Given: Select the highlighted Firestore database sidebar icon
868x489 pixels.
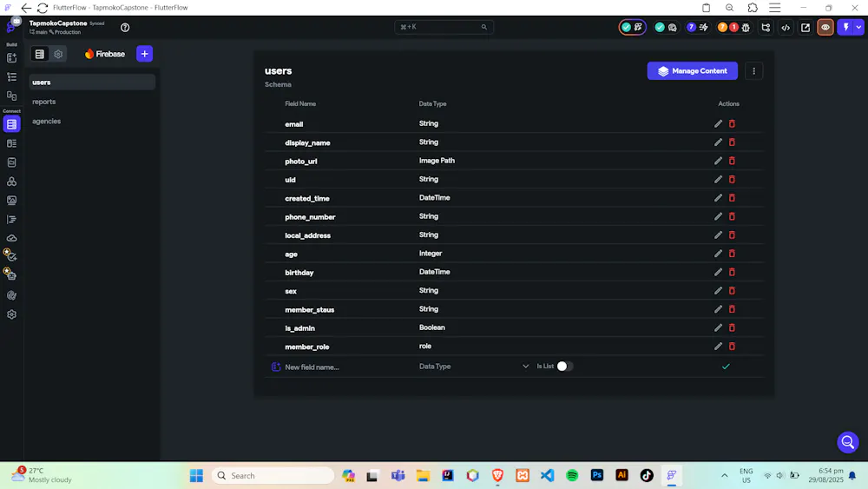Looking at the screenshot, I should pyautogui.click(x=11, y=124).
